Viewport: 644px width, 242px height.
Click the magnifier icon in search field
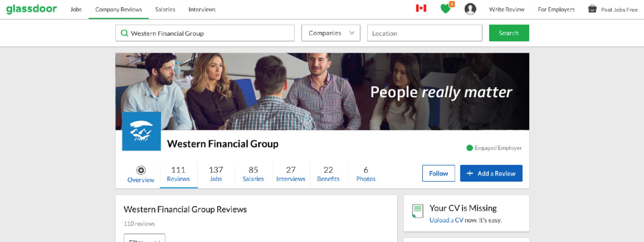click(x=124, y=33)
